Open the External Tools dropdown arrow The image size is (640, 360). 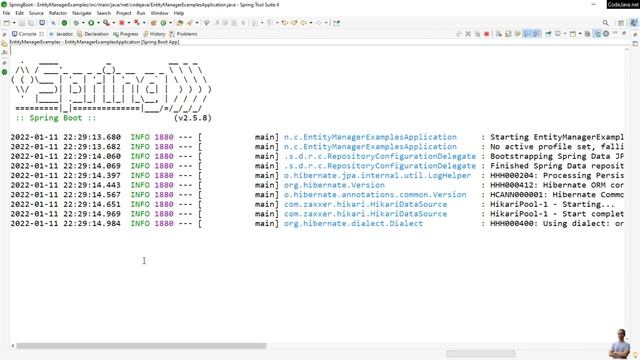pos(113,23)
